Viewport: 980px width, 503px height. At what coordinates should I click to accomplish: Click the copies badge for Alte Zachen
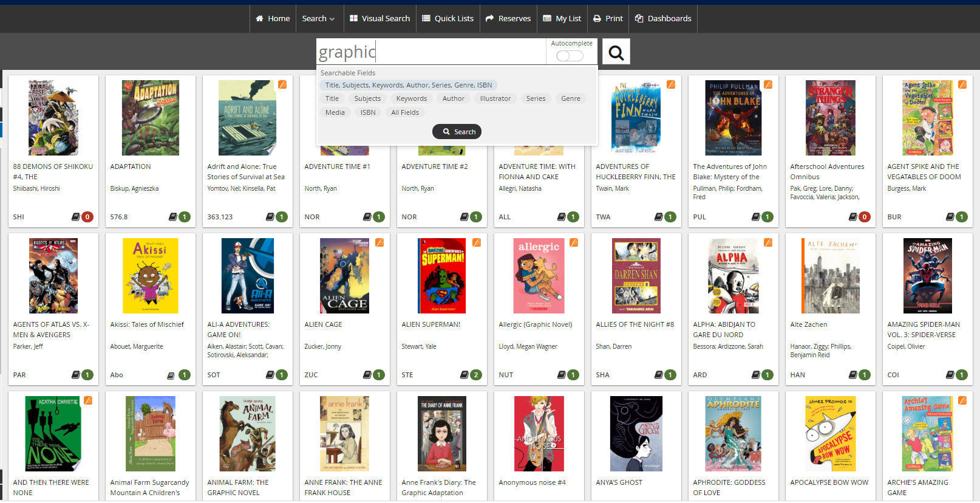point(865,375)
